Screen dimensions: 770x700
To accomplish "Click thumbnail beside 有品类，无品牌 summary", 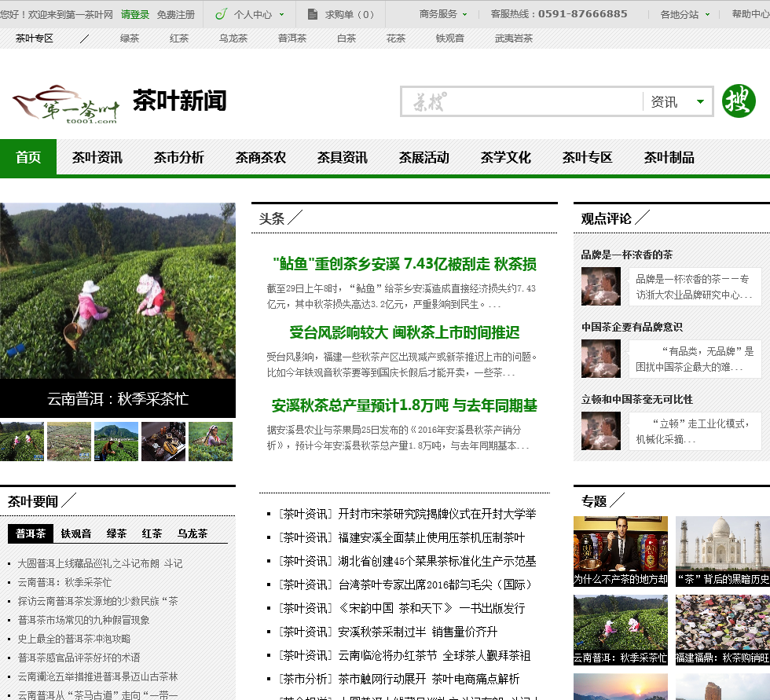I will coord(601,359).
